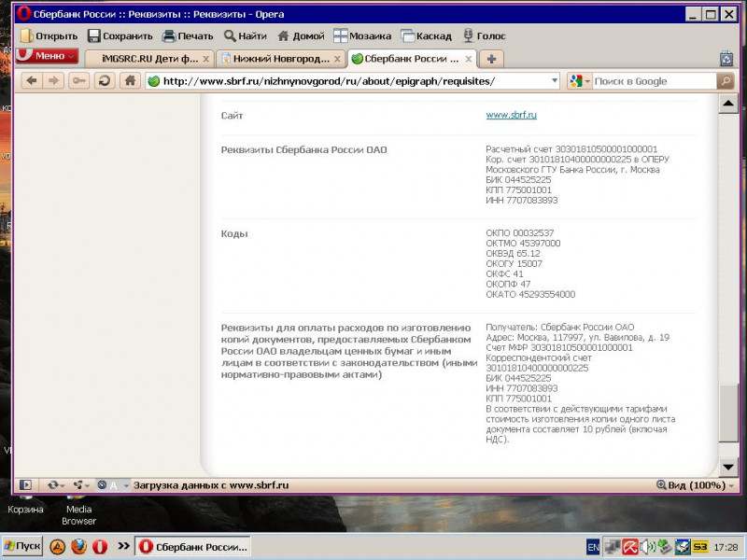The height and width of the screenshot is (560, 747).
Task: Open the Opera Unite status bar icon
Action: click(x=78, y=485)
